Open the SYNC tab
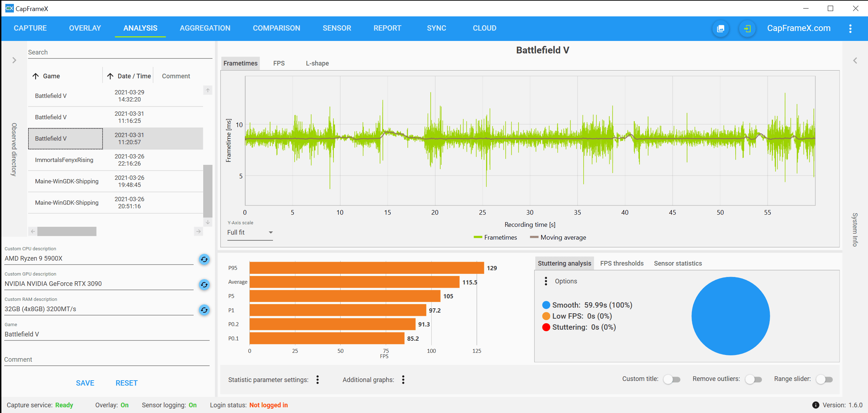Viewport: 868px width, 413px height. pyautogui.click(x=436, y=28)
